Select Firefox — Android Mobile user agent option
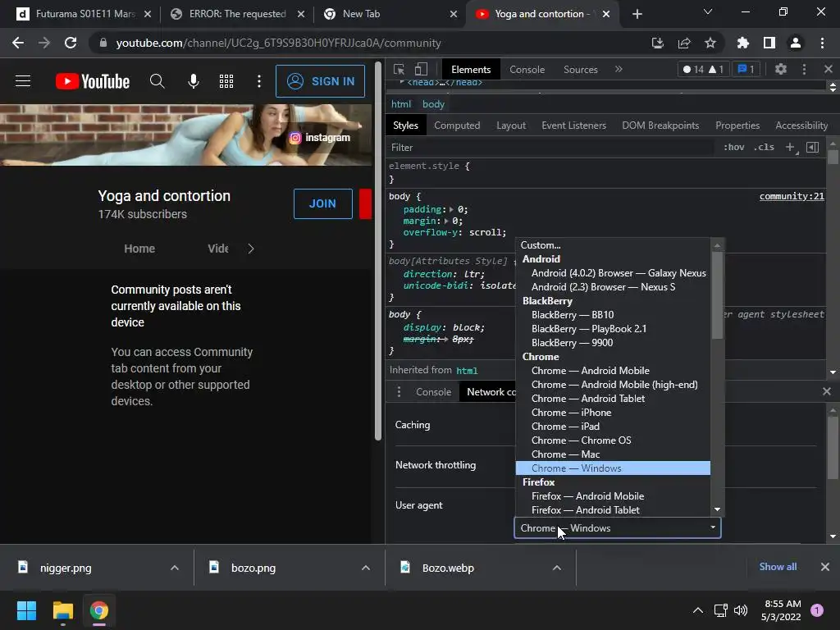 [613, 496]
